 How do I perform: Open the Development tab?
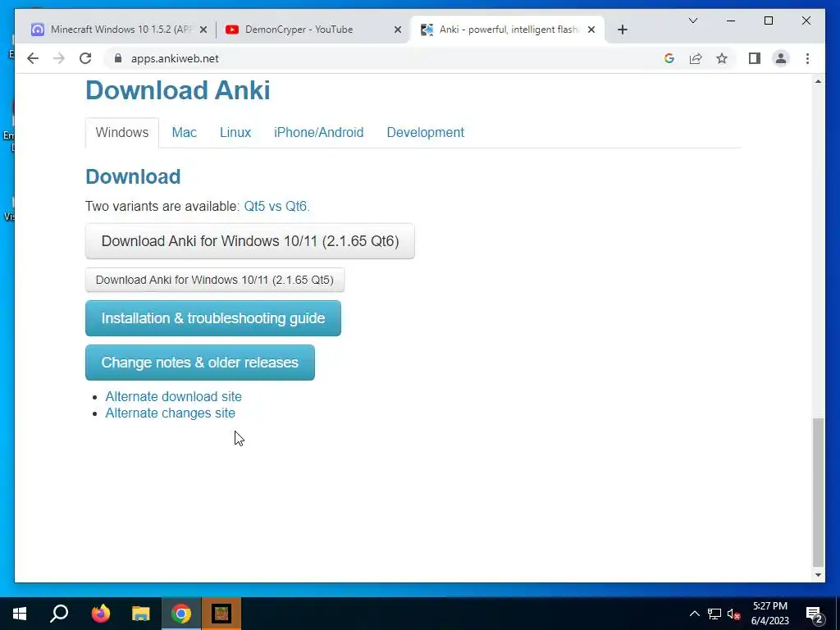coord(426,132)
